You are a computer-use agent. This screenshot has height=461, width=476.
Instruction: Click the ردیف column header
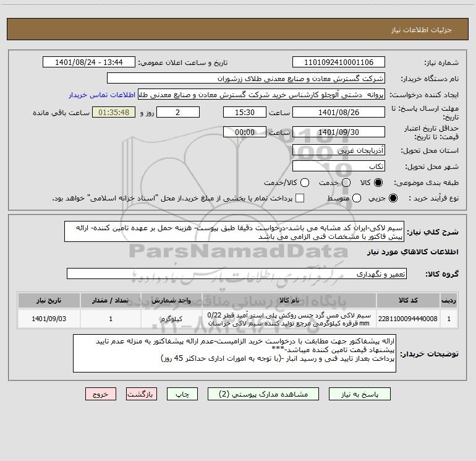tap(449, 301)
